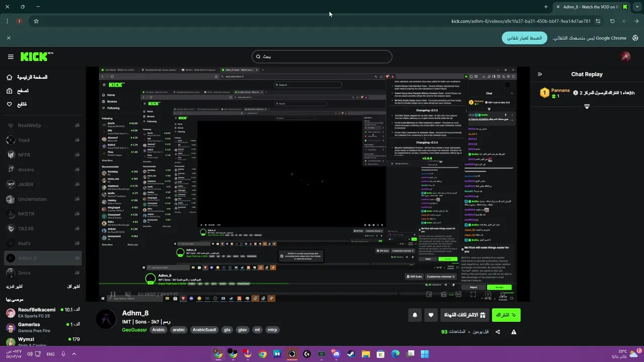Viewport: 644px width, 362px height.
Task: Open Wymzi recommended channel
Action: [x=43, y=342]
